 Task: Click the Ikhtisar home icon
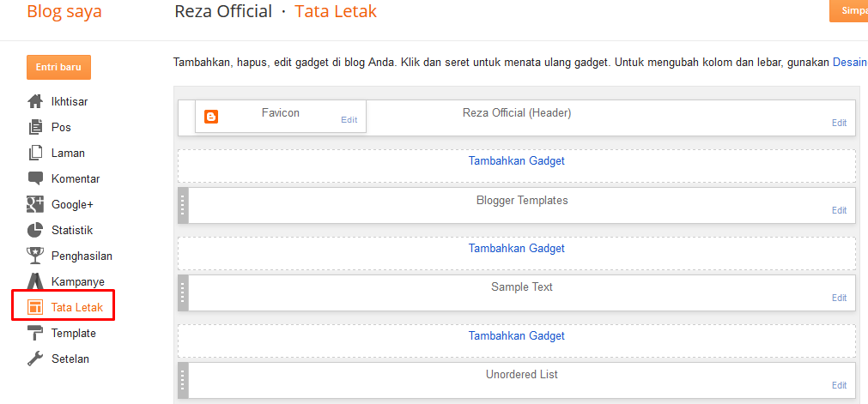coord(35,102)
